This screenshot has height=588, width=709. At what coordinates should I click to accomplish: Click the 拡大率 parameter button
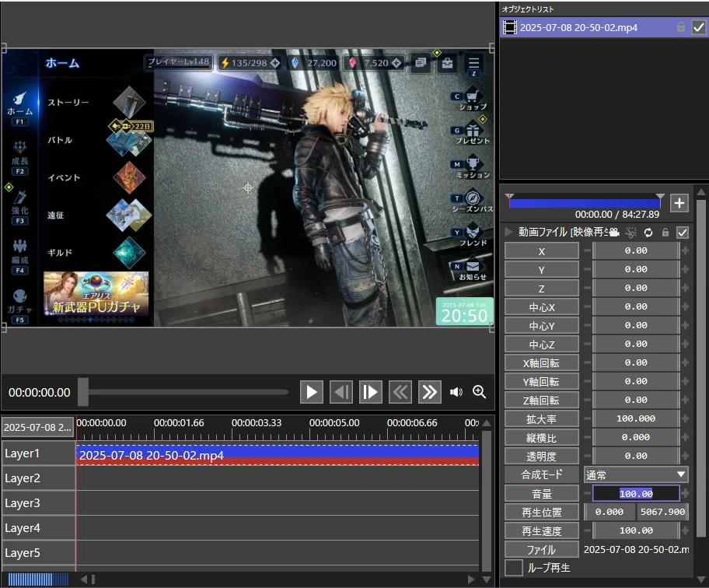542,419
